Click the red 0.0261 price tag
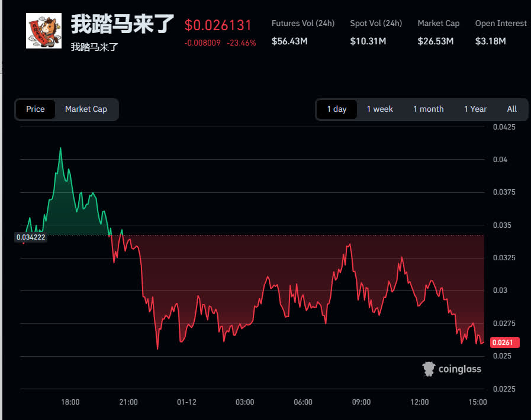The image size is (531, 420). (505, 343)
